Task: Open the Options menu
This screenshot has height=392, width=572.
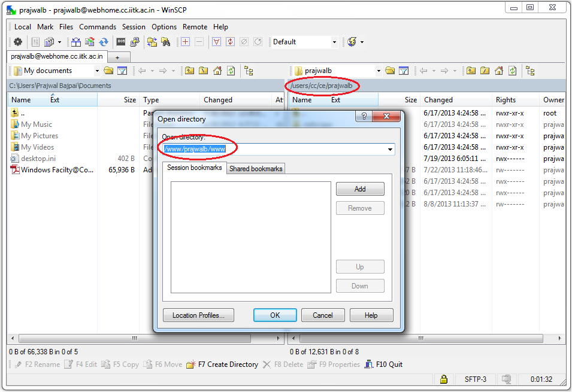Action: click(164, 26)
